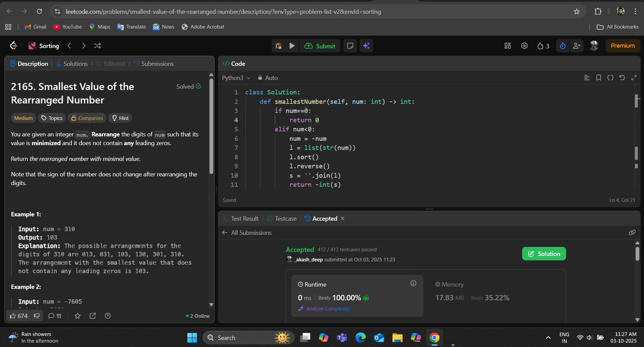The image size is (644, 347).
Task: Open Windows Start menu
Action: pyautogui.click(x=192, y=337)
